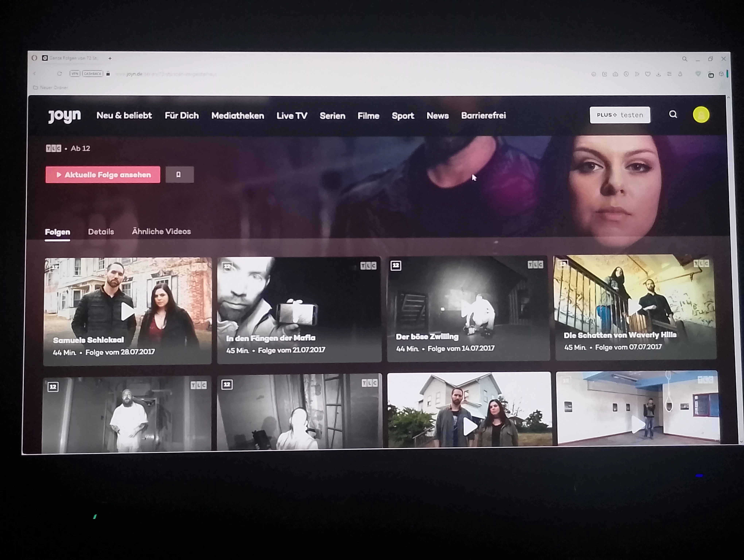This screenshot has width=744, height=560.
Task: Toggle the CASHBACK badge in address bar
Action: click(x=92, y=74)
